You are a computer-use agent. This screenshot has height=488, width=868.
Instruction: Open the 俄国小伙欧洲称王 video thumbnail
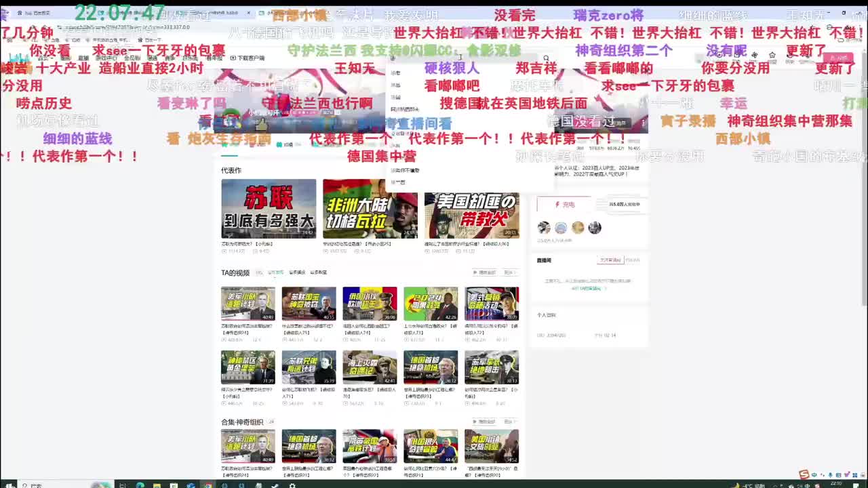pyautogui.click(x=370, y=304)
